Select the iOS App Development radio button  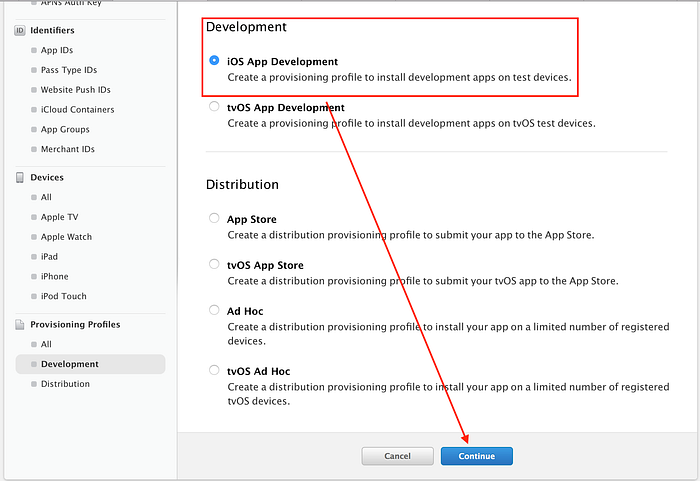point(214,60)
